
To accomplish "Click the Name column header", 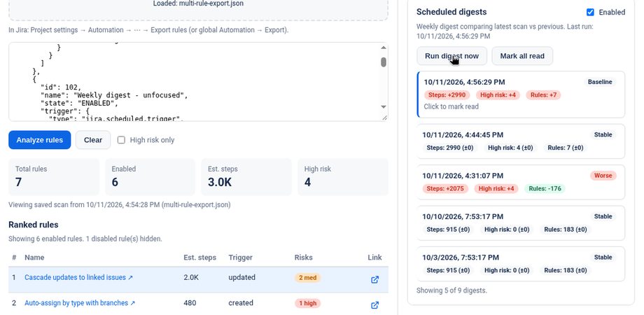I will [34, 258].
